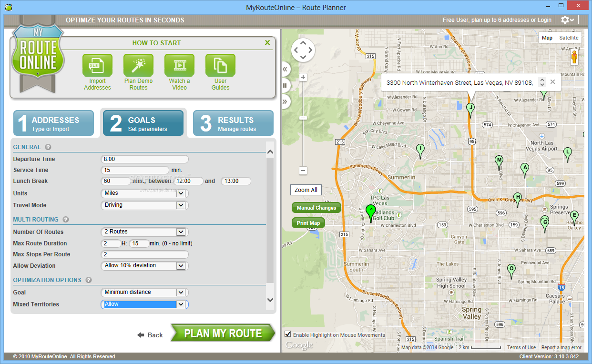Click the Zoom All button
The height and width of the screenshot is (364, 592).
(306, 190)
